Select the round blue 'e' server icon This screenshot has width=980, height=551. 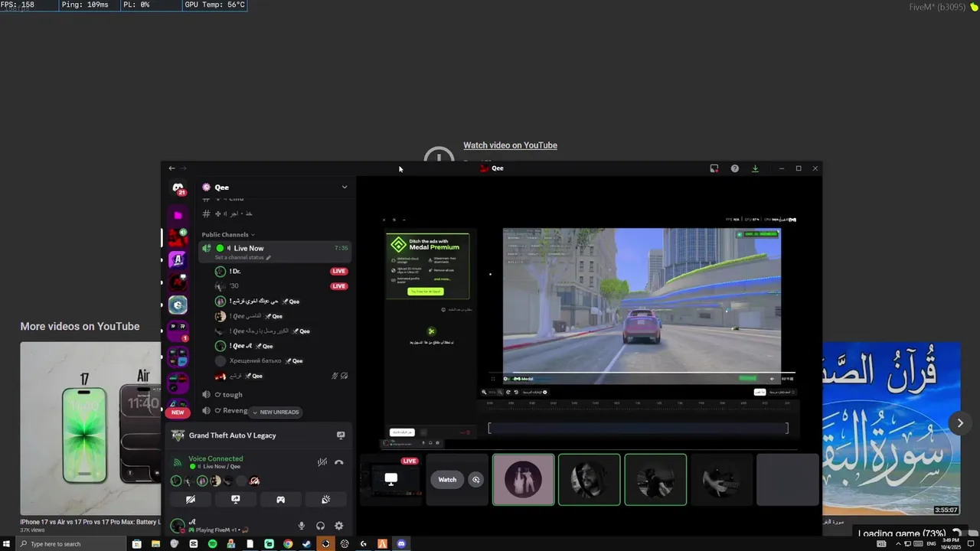tap(178, 305)
